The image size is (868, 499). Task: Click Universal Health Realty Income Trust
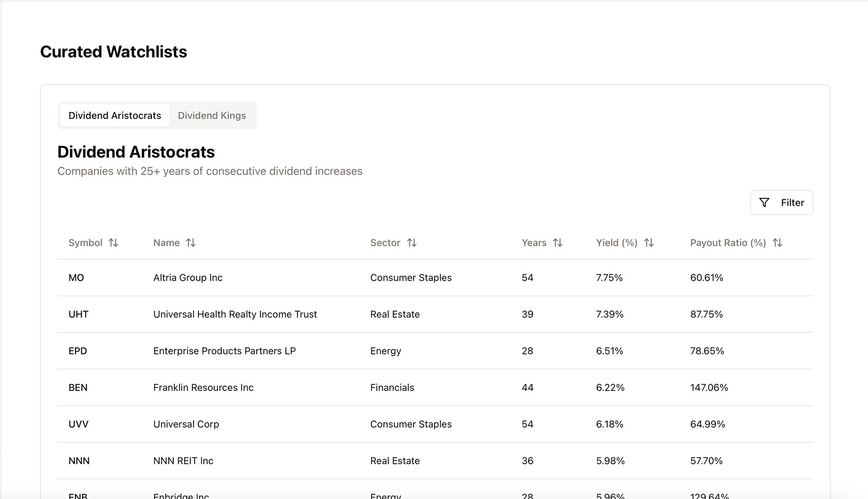coord(235,314)
